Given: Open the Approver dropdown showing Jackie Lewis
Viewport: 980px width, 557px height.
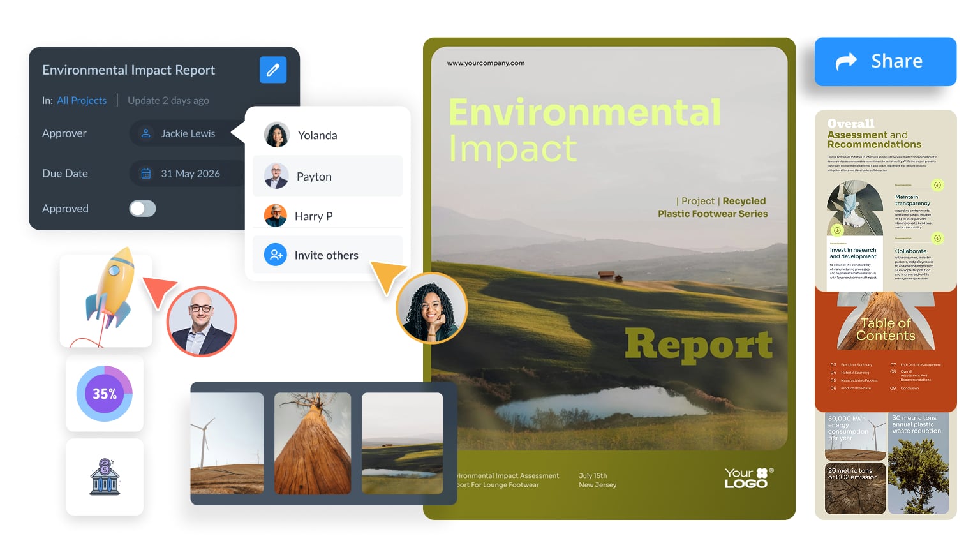Looking at the screenshot, I should pos(187,133).
